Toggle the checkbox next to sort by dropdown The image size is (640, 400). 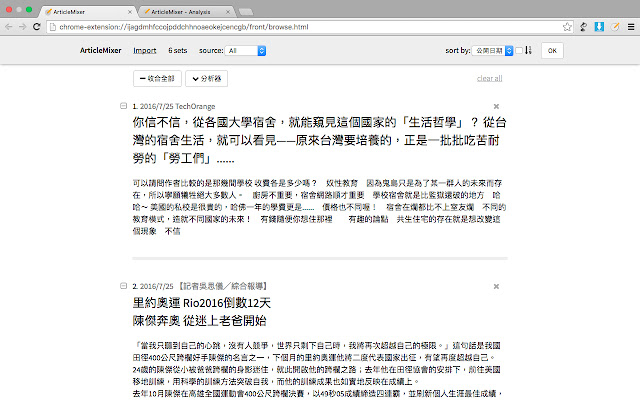tap(519, 51)
